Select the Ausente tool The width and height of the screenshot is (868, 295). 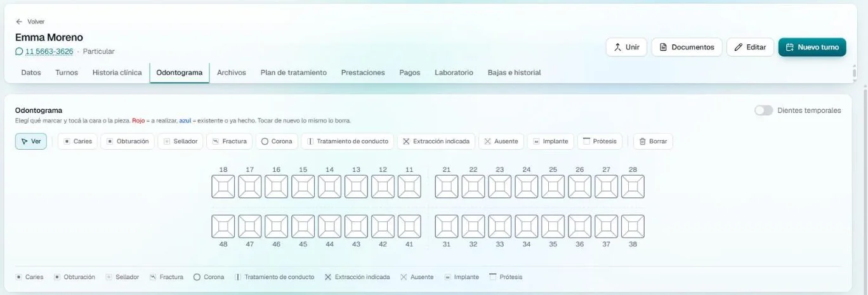501,141
